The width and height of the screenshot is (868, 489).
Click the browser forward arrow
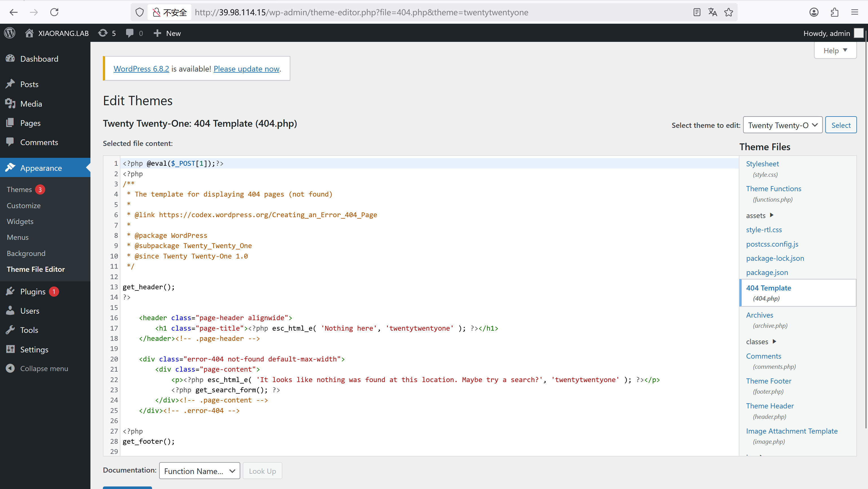click(x=34, y=12)
